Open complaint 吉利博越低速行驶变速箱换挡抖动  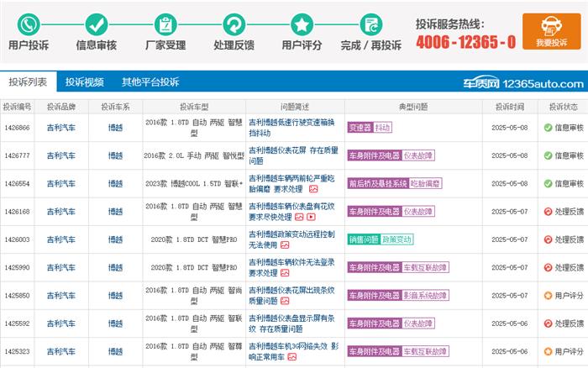point(291,128)
